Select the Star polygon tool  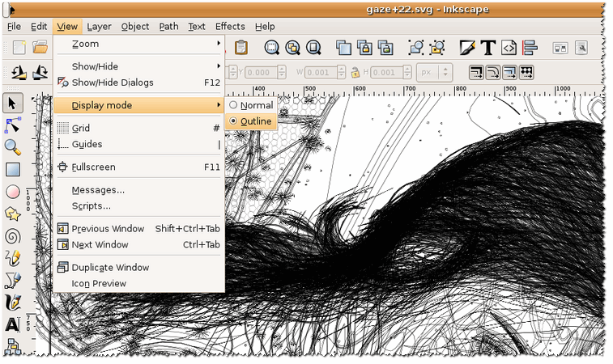point(13,214)
